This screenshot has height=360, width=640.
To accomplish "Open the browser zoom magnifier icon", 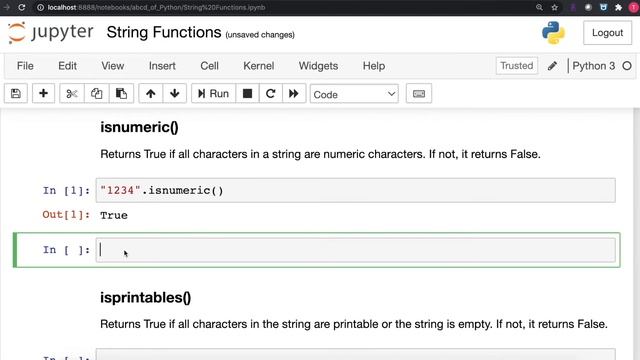I will pos(539,7).
